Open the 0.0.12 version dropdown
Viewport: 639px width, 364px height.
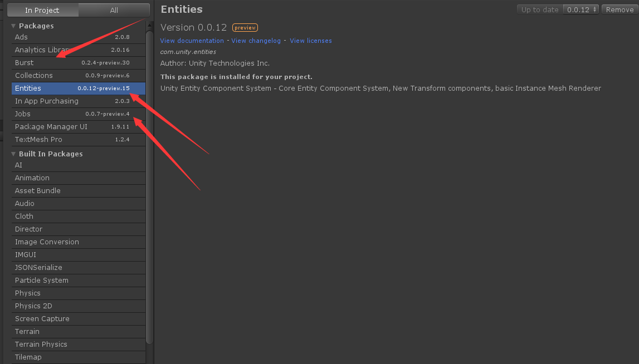click(581, 10)
